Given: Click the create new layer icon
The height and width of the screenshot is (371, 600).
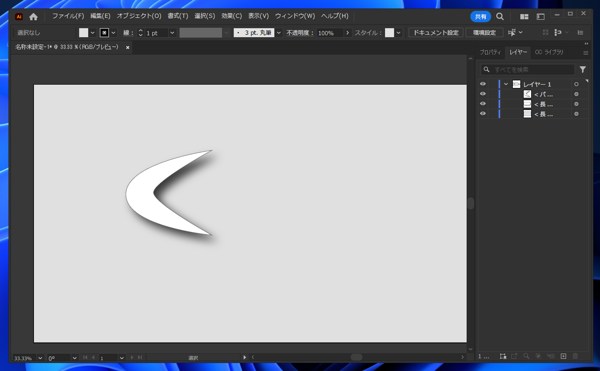Looking at the screenshot, I should (x=563, y=356).
